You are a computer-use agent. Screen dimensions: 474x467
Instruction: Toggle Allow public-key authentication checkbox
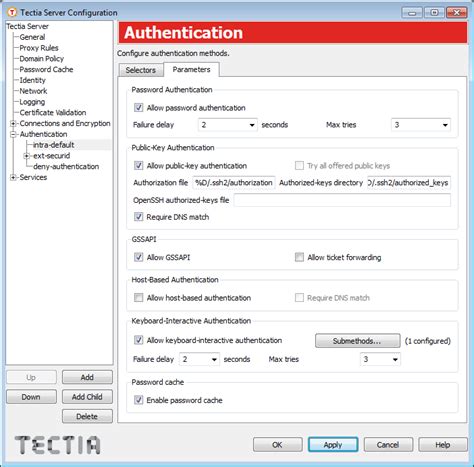click(x=138, y=166)
